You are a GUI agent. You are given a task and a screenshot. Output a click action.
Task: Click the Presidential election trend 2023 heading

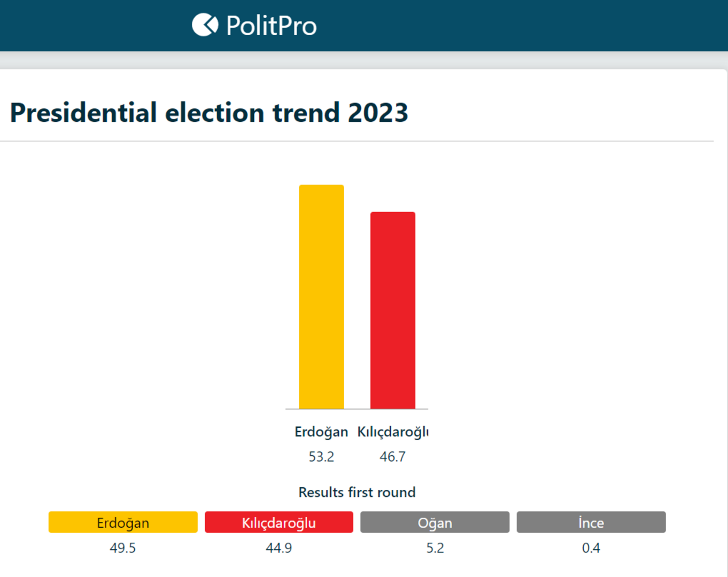click(209, 113)
